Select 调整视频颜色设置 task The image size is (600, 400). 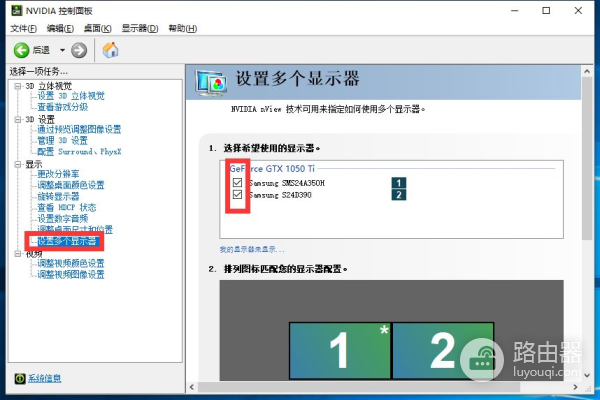coord(71,263)
